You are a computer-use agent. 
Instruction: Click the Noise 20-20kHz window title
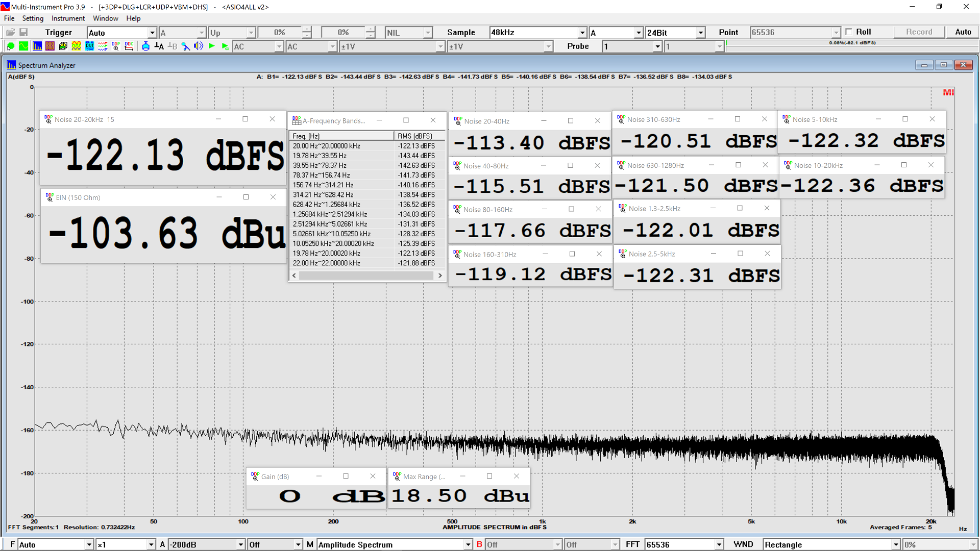click(84, 119)
